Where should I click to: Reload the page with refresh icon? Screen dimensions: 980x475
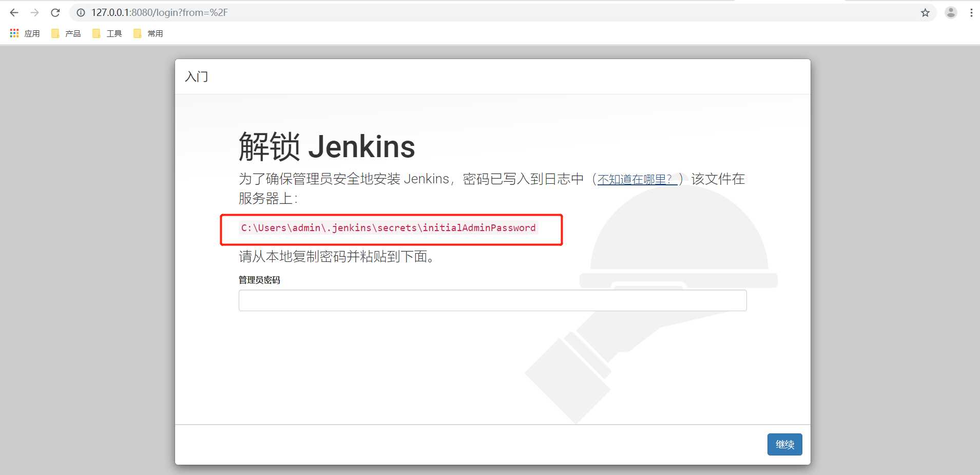pos(55,13)
